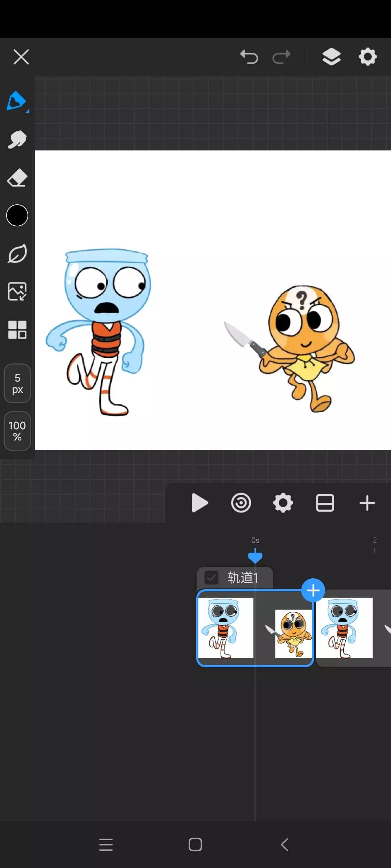Tap the Android home button

pyautogui.click(x=195, y=845)
